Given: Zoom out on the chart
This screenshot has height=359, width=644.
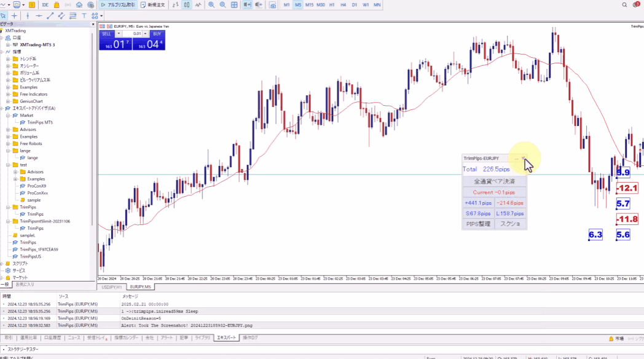Looking at the screenshot, I should [222, 4].
